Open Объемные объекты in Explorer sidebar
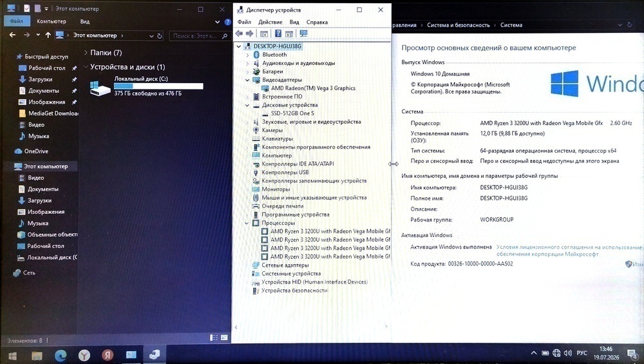Screen dimensions: 644x364 pyautogui.click(x=52, y=235)
